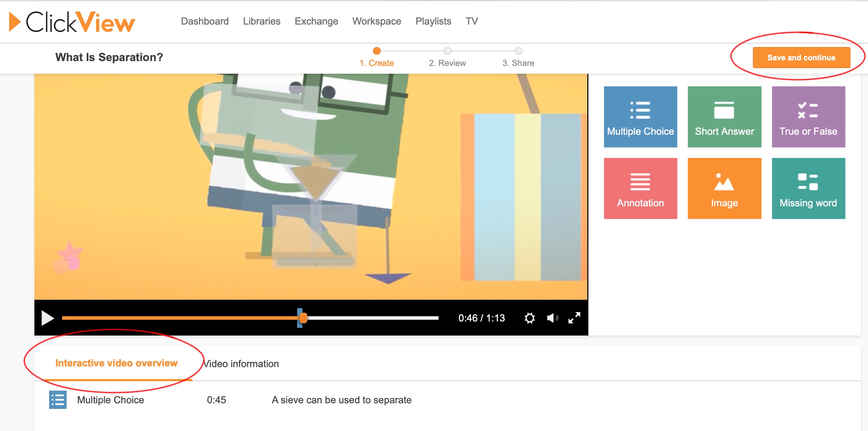Play the video
Screen dimensions: 868x431
click(47, 318)
